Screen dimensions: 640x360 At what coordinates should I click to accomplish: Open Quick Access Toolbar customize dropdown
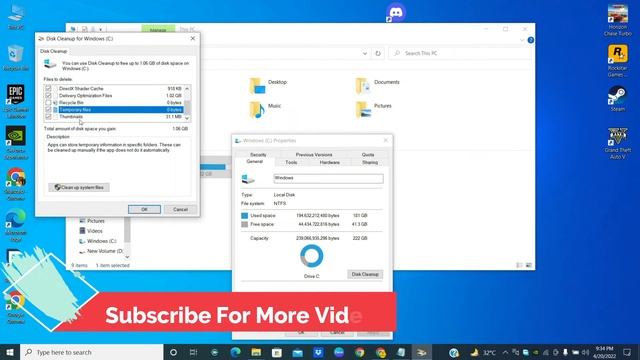(100, 29)
